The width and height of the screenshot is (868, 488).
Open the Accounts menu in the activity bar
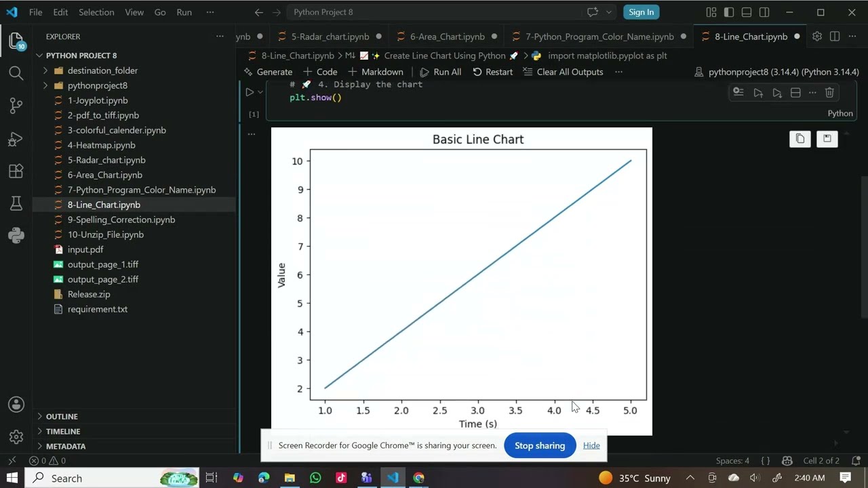click(16, 405)
